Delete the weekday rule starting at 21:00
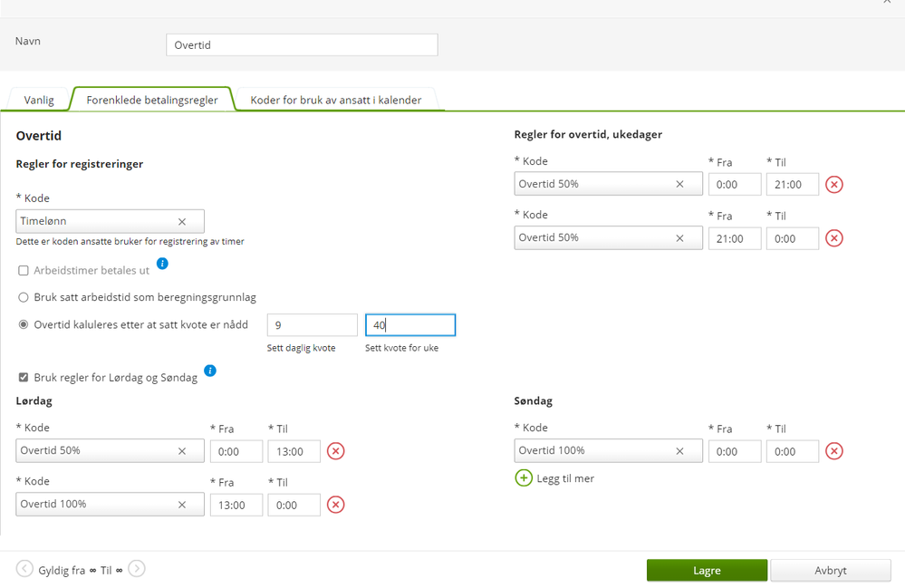 [x=834, y=238]
